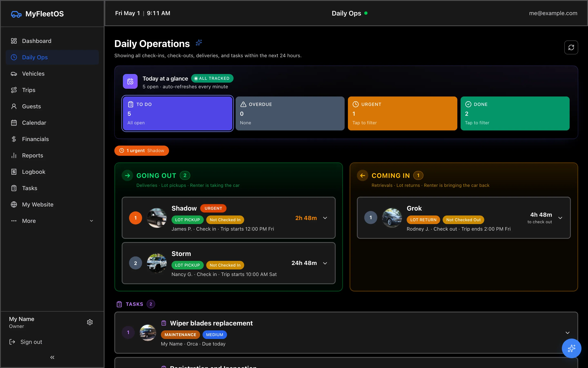This screenshot has height=368, width=588.
Task: Click Grok's LOT RETURN badge
Action: 423,220
